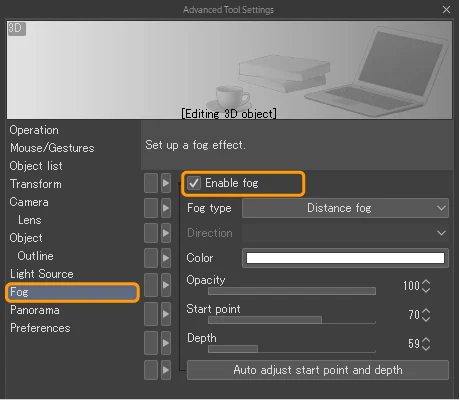Click the Opacity value 100

411,286
